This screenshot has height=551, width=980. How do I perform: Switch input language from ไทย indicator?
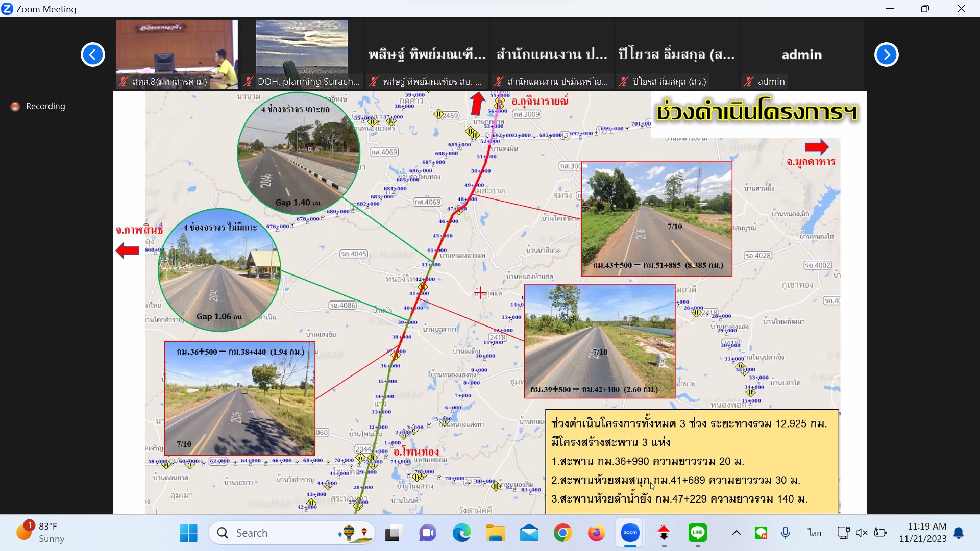click(814, 533)
